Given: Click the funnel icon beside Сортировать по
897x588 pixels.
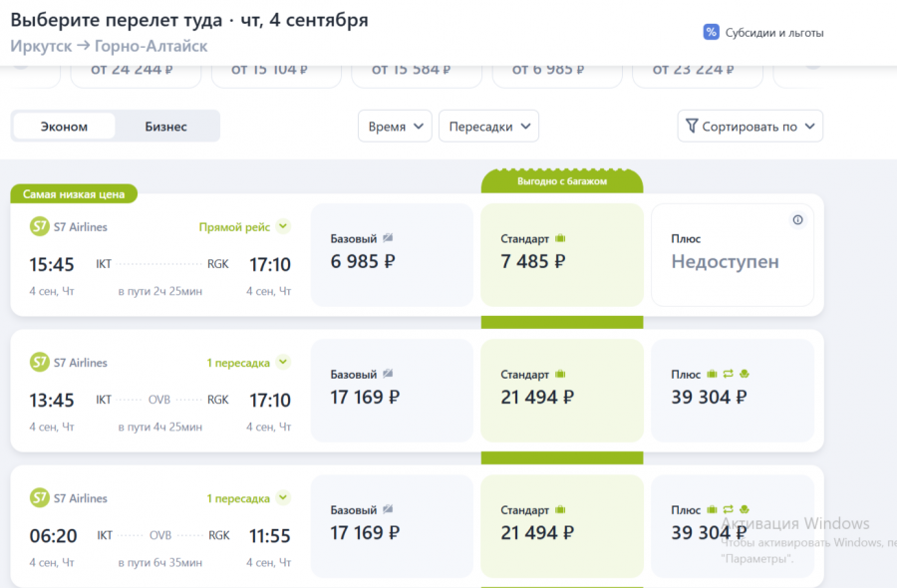Looking at the screenshot, I should (x=691, y=127).
